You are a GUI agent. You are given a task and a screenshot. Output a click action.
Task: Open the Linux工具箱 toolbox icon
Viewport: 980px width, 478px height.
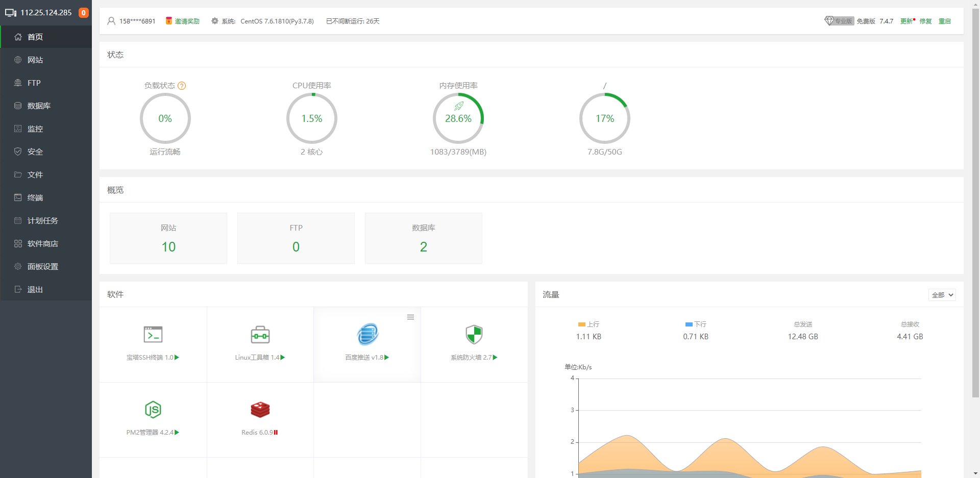pyautogui.click(x=260, y=334)
